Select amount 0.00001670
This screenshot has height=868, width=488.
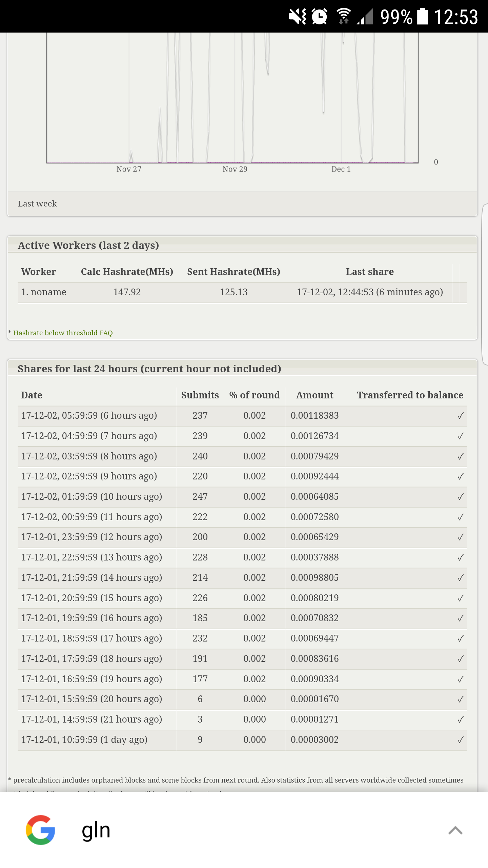[314, 699]
